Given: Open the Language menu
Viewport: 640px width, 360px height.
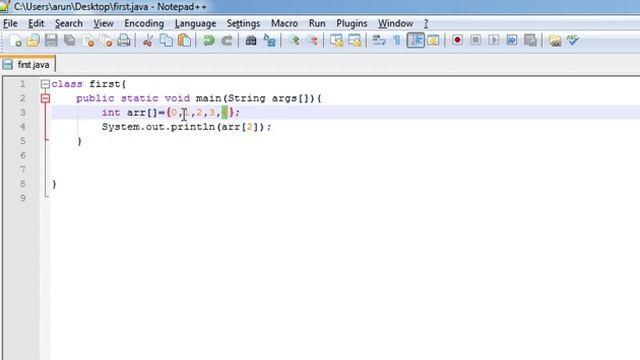Looking at the screenshot, I should point(196,24).
